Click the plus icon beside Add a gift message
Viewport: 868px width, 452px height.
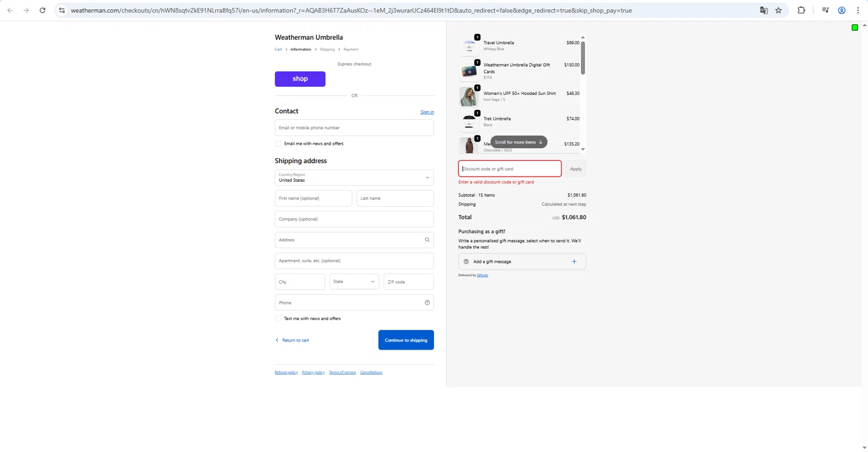pos(574,262)
